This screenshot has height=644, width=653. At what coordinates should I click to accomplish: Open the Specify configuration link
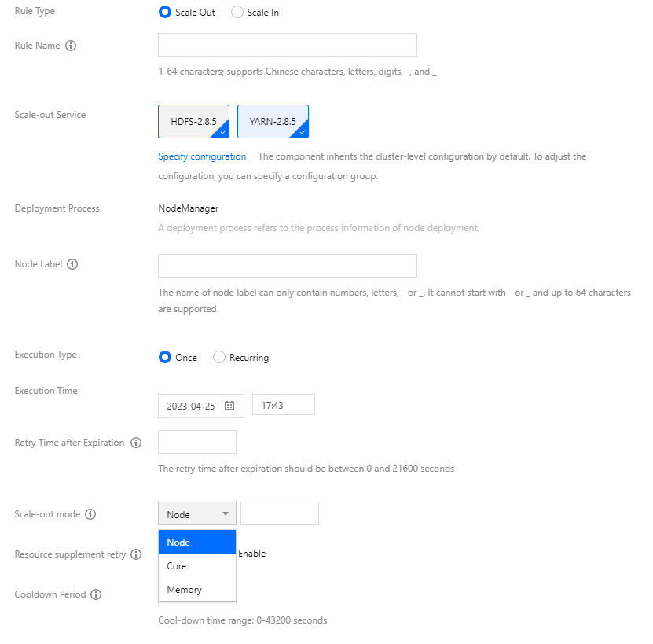202,156
